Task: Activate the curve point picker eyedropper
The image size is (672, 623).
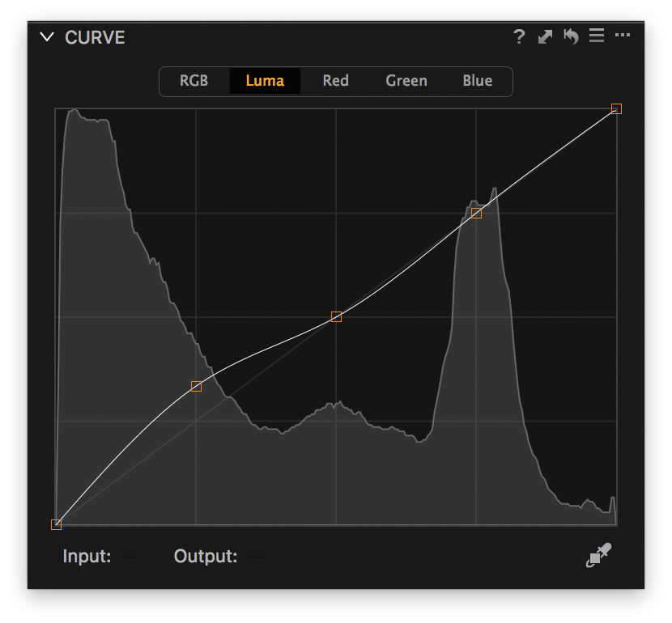Action: tap(598, 555)
